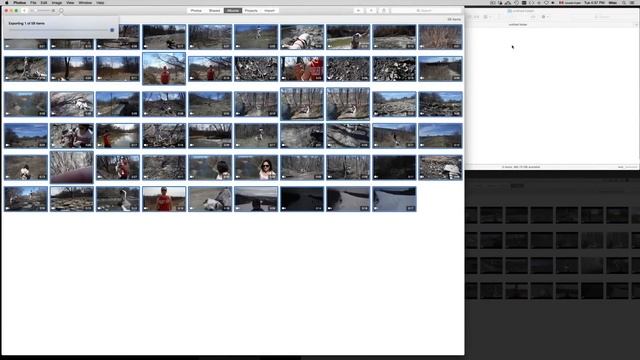Open the Edit menu
Screen dimensions: 640x360
tap(44, 2)
